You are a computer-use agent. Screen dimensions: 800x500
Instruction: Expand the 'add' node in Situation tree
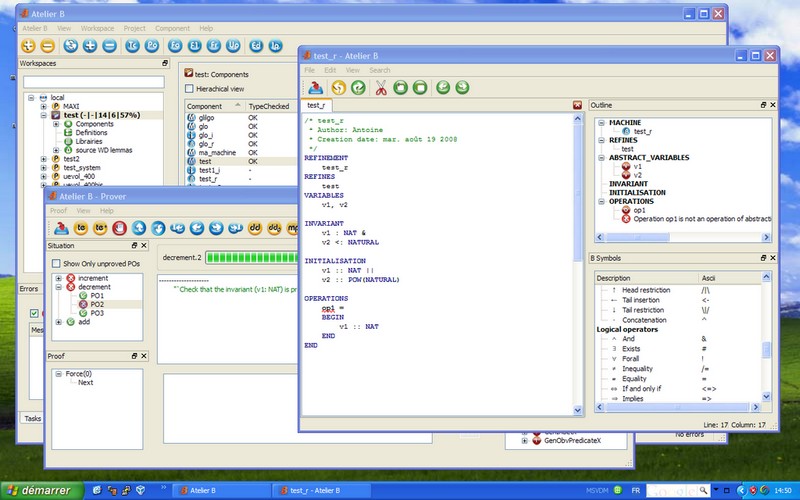coord(59,322)
